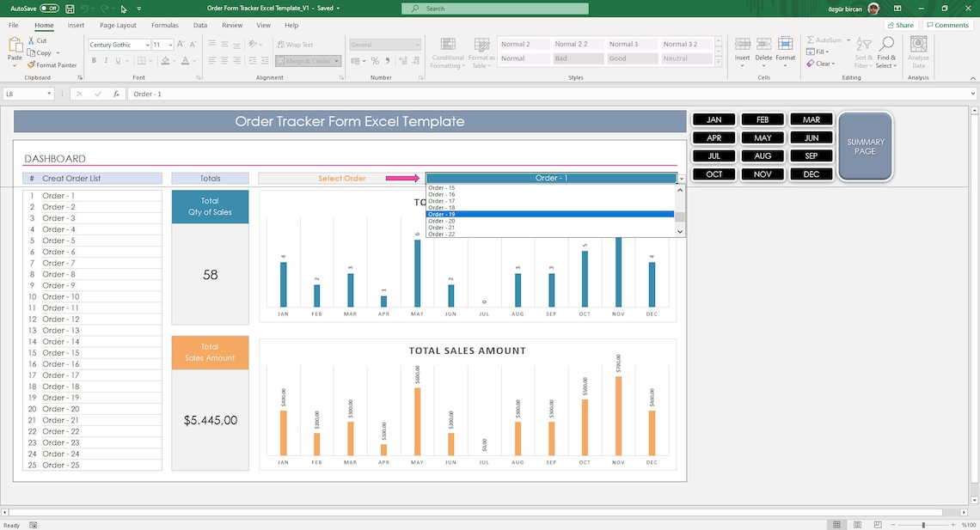Toggle Italic formatting
The height and width of the screenshot is (530, 980).
(104, 60)
